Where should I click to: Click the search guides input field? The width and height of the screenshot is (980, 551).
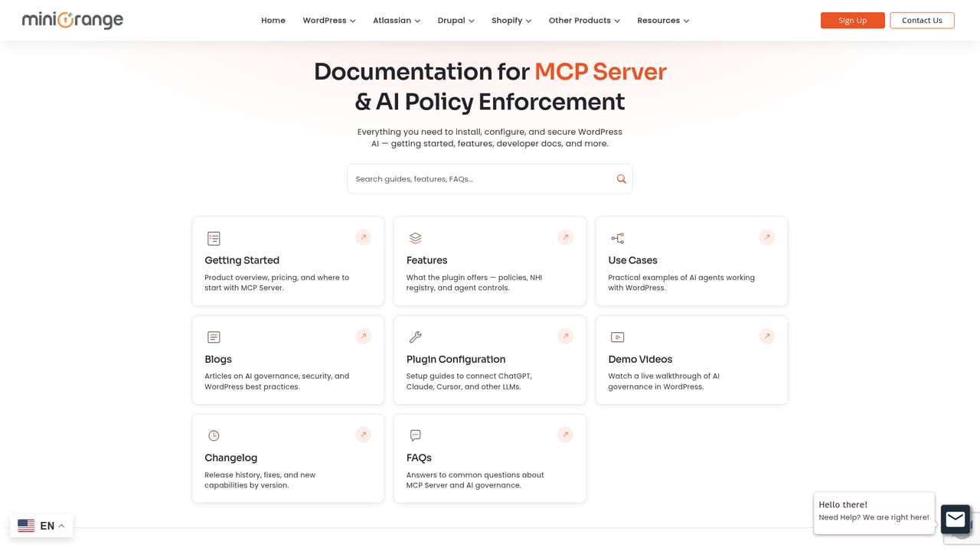point(490,179)
